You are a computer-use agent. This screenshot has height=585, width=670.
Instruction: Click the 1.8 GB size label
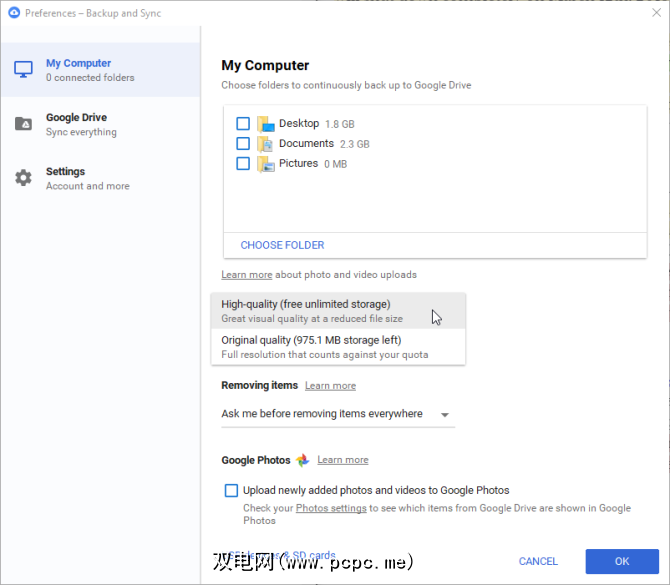(x=340, y=124)
